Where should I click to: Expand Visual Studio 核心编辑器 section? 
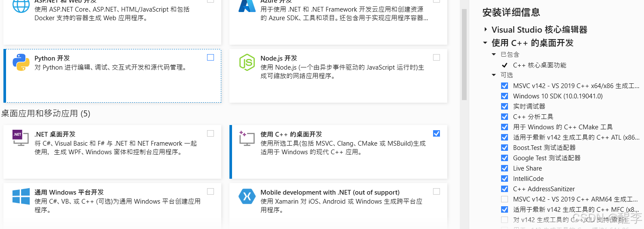tap(486, 30)
